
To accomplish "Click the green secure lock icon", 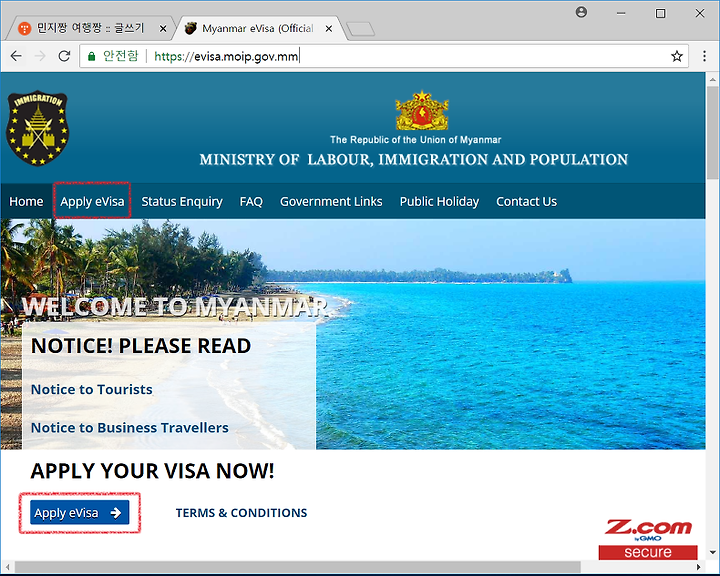I will 91,56.
